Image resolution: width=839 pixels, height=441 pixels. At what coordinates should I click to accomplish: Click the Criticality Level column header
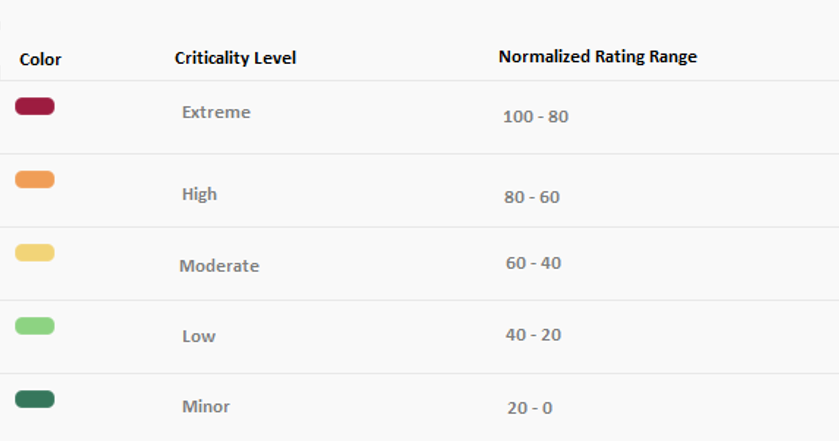pyautogui.click(x=235, y=58)
